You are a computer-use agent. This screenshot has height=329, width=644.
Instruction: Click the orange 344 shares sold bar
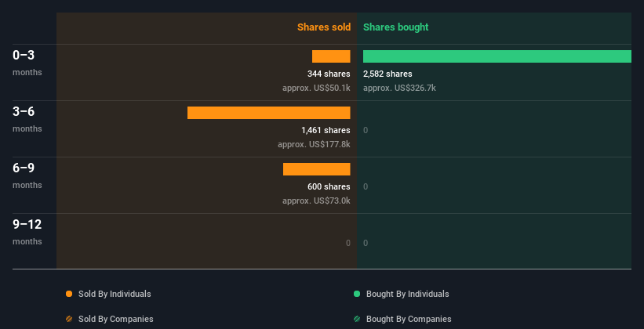pyautogui.click(x=331, y=56)
